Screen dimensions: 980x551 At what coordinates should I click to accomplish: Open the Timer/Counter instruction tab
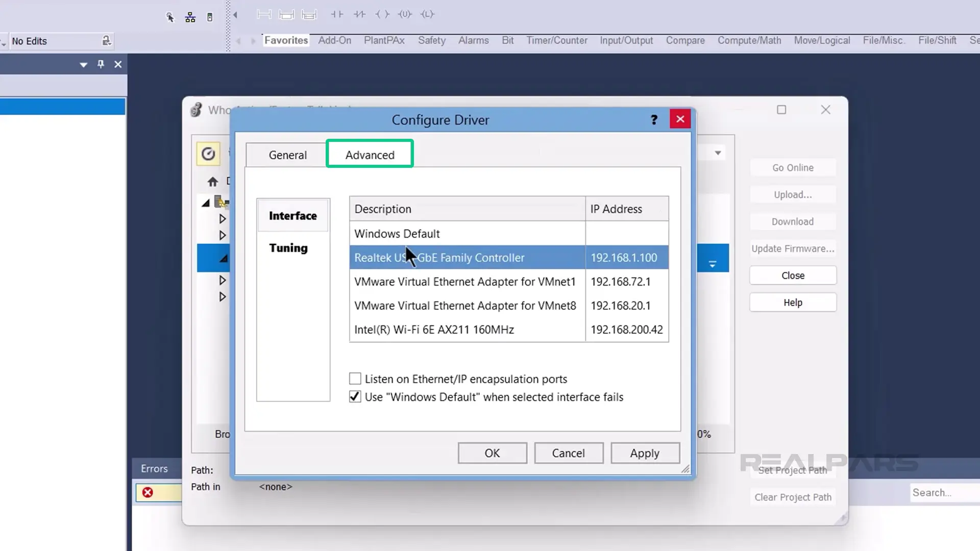pyautogui.click(x=557, y=40)
